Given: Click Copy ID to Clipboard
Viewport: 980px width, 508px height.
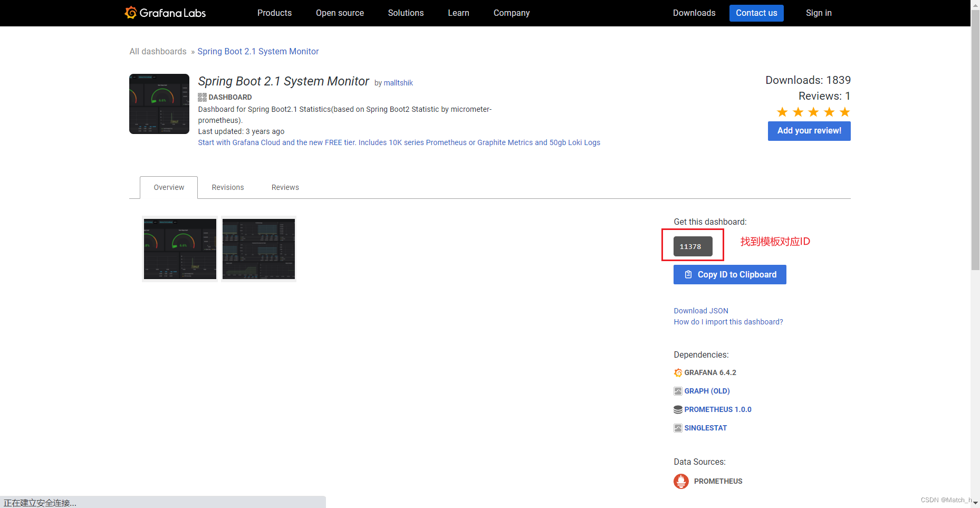Looking at the screenshot, I should (730, 274).
